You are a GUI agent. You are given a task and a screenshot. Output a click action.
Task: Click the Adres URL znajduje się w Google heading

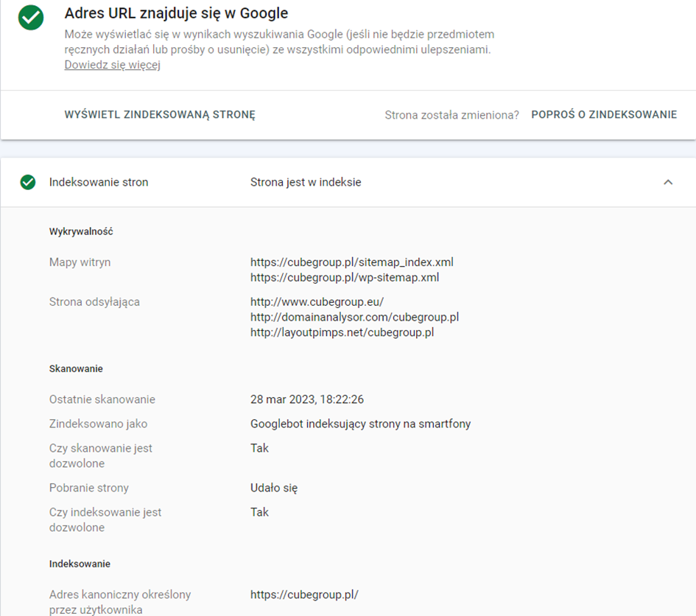pos(176,13)
